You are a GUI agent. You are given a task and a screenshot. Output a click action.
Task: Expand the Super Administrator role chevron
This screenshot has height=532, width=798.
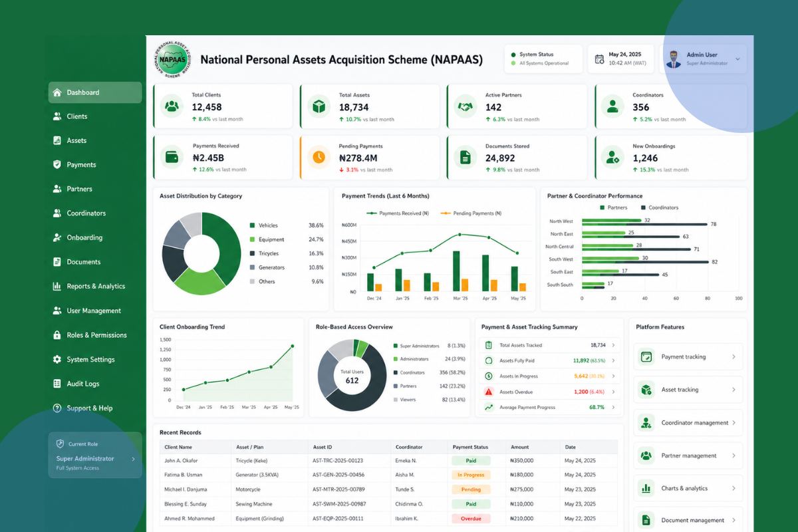click(x=133, y=459)
